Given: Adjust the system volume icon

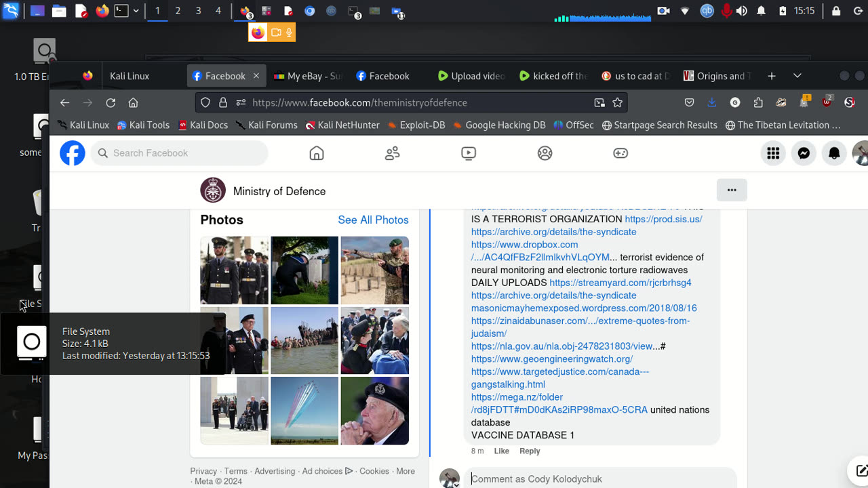Looking at the screenshot, I should (742, 11).
